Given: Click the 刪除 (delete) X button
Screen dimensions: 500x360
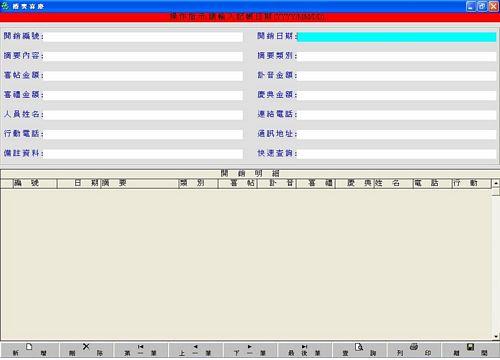Looking at the screenshot, I should pyautogui.click(x=86, y=350).
